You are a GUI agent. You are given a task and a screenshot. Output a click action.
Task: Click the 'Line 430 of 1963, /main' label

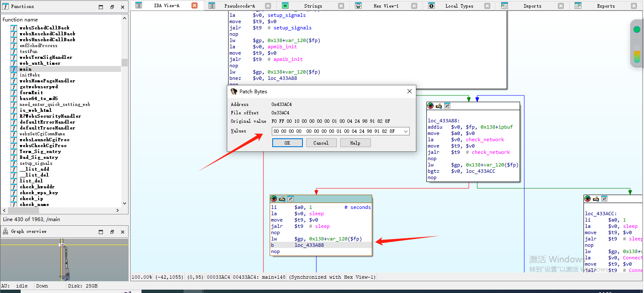point(32,219)
